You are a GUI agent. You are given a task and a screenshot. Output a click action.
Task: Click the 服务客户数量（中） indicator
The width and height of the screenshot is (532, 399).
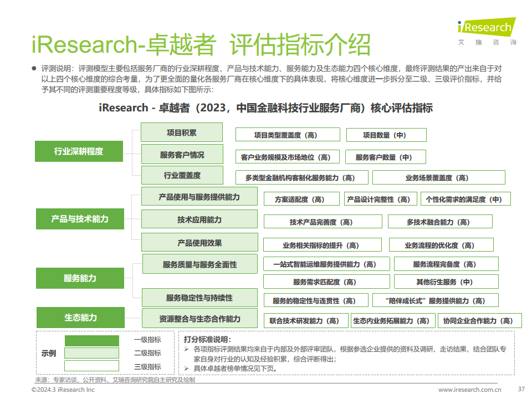[x=385, y=157]
